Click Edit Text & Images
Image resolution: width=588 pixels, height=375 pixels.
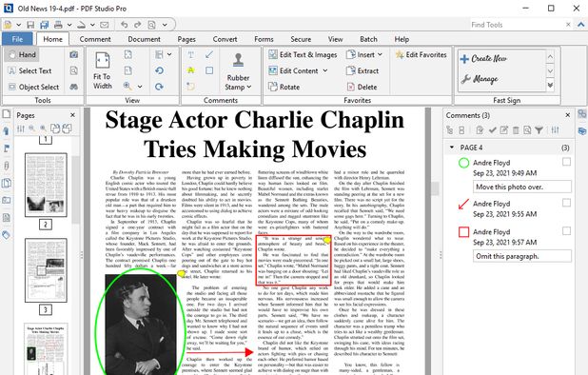303,55
